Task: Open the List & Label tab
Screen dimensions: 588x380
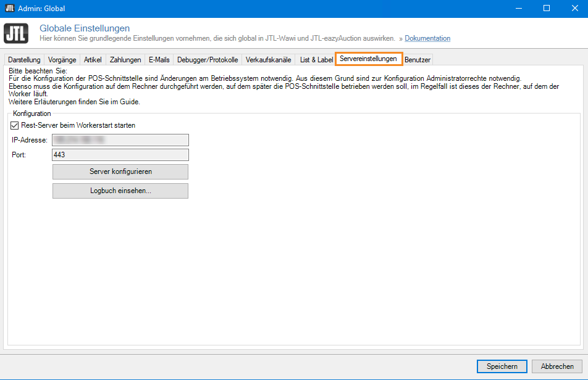Action: coord(316,60)
